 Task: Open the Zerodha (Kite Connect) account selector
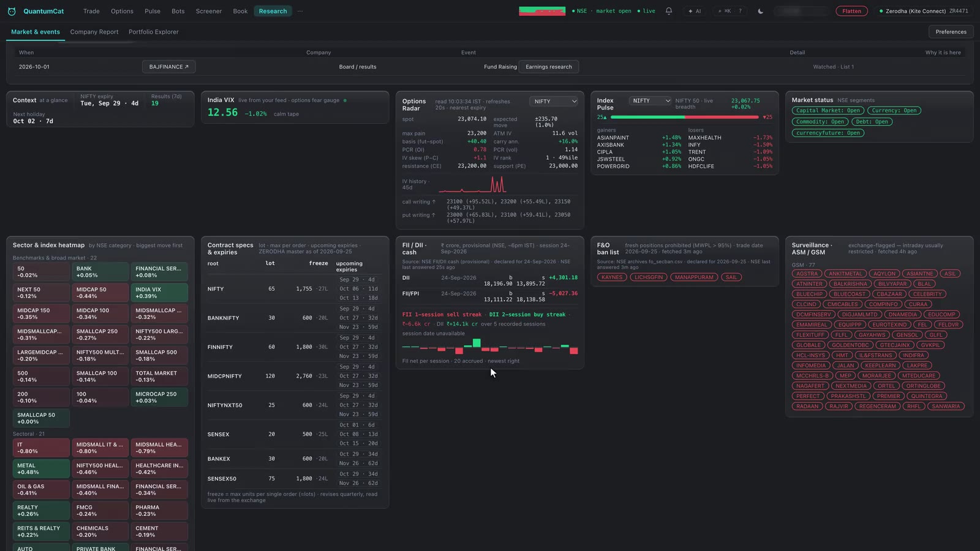(x=924, y=11)
